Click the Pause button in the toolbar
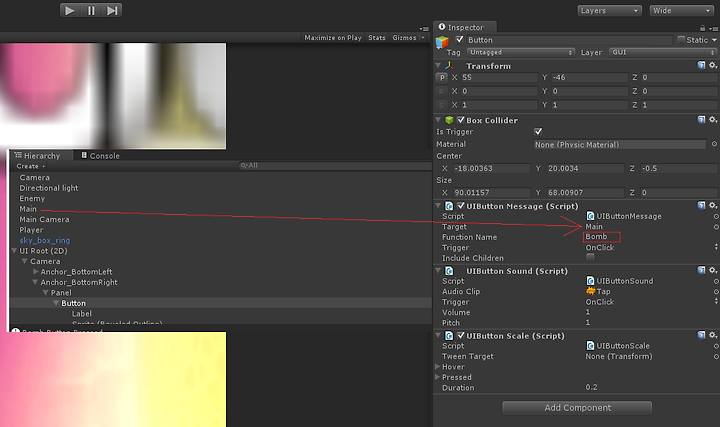 [91, 10]
